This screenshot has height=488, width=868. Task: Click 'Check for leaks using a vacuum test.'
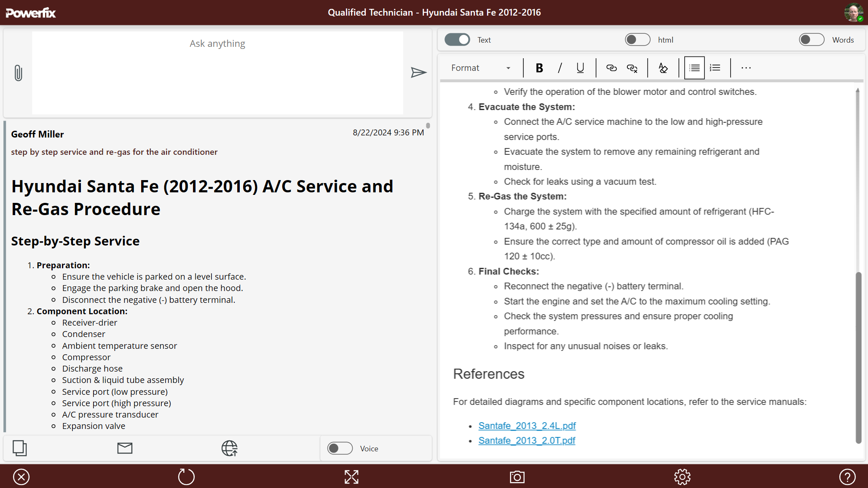[x=580, y=182]
